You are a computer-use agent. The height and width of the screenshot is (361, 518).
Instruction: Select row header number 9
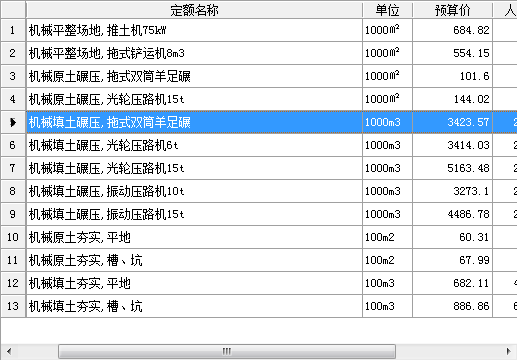tap(13, 214)
